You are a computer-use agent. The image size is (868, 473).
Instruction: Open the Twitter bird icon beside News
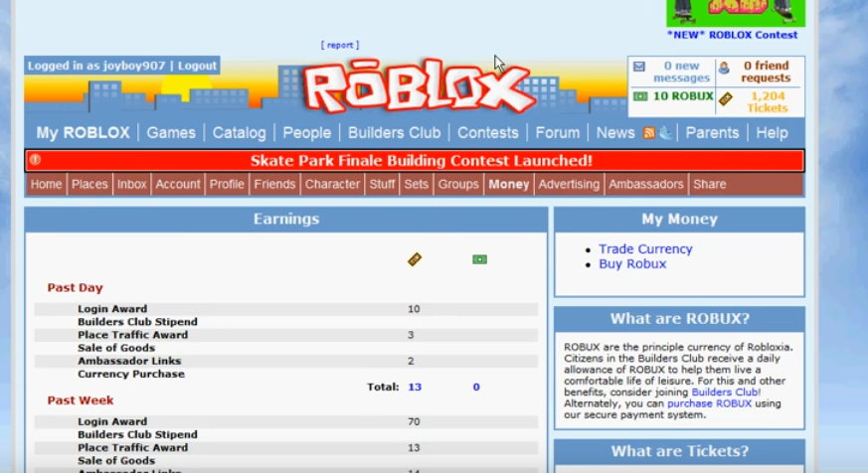point(665,133)
